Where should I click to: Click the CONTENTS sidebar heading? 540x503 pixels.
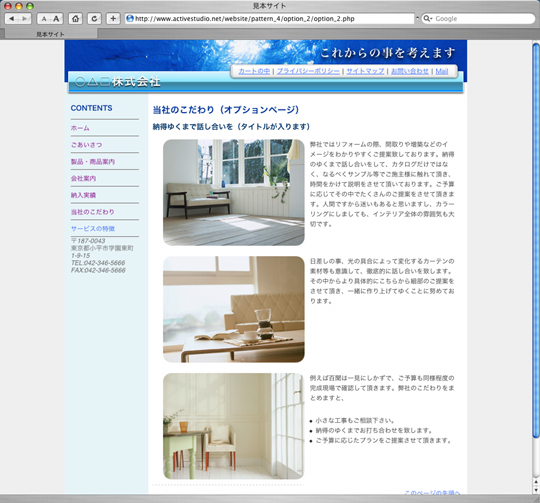92,108
